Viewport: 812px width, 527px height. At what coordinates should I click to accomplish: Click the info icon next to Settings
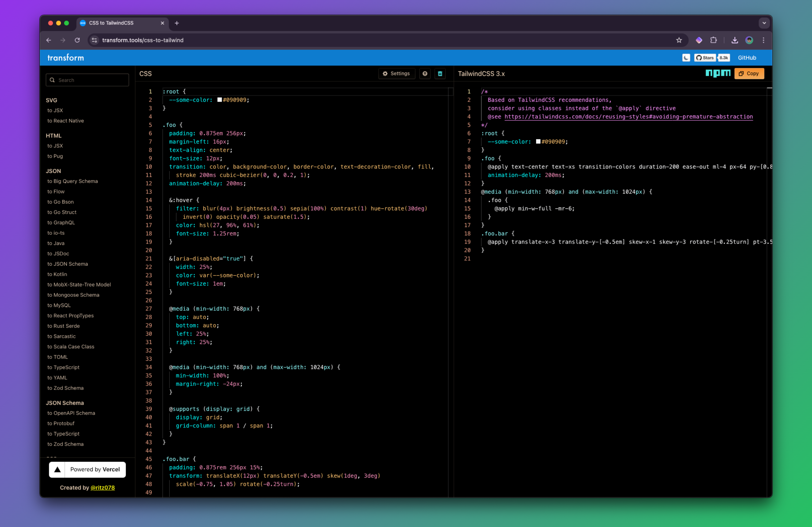click(x=425, y=74)
